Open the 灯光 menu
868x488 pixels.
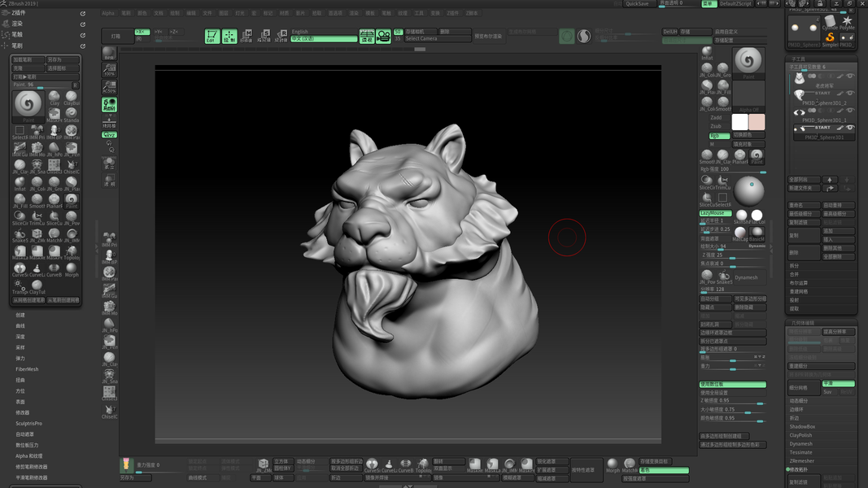pos(240,13)
